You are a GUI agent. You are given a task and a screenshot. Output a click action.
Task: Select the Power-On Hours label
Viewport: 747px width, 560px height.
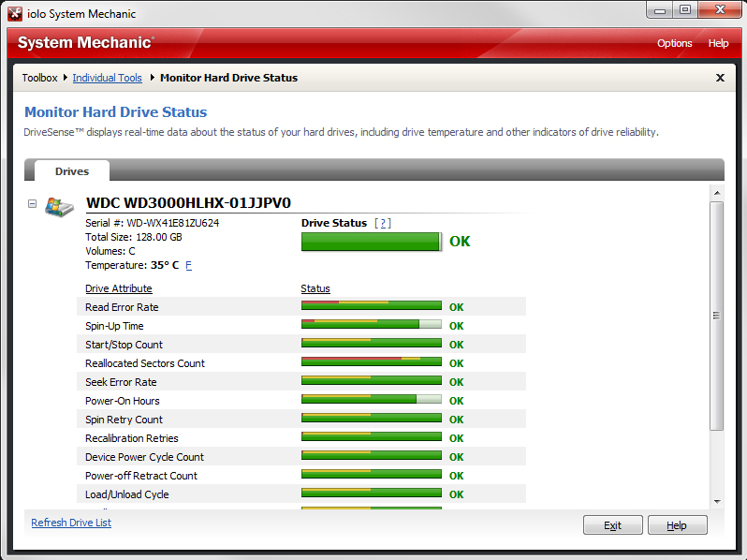pyautogui.click(x=123, y=401)
